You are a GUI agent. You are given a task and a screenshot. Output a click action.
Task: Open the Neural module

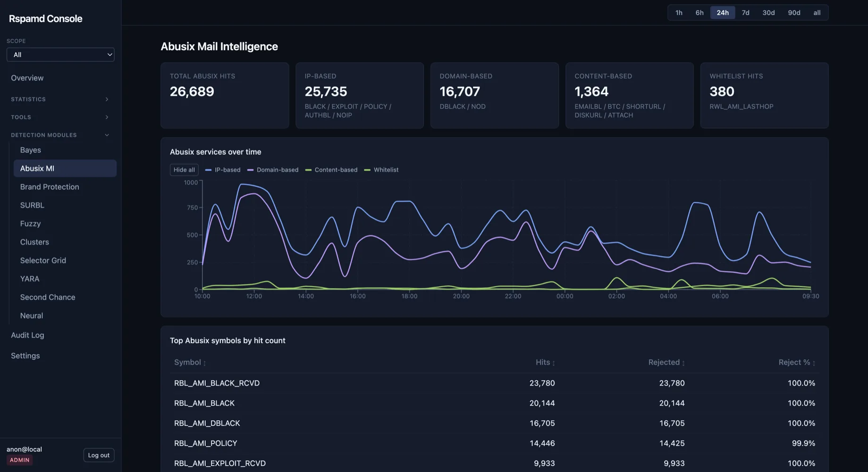click(32, 315)
